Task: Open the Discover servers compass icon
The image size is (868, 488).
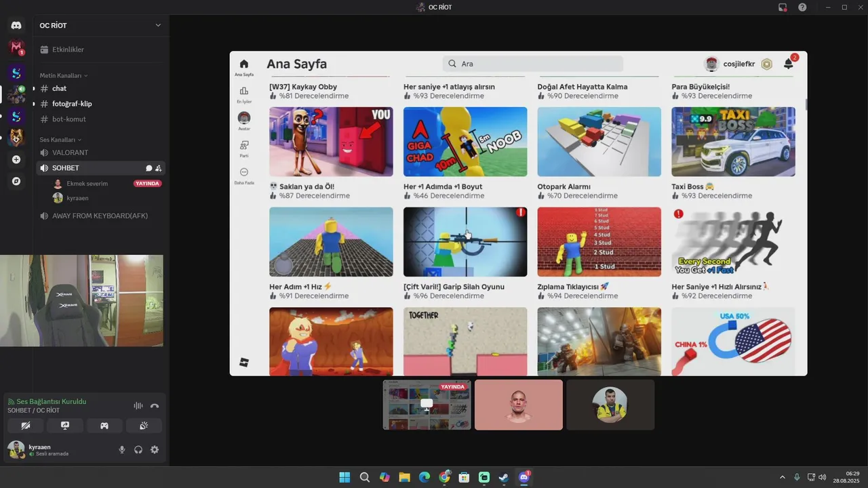Action: pyautogui.click(x=16, y=181)
